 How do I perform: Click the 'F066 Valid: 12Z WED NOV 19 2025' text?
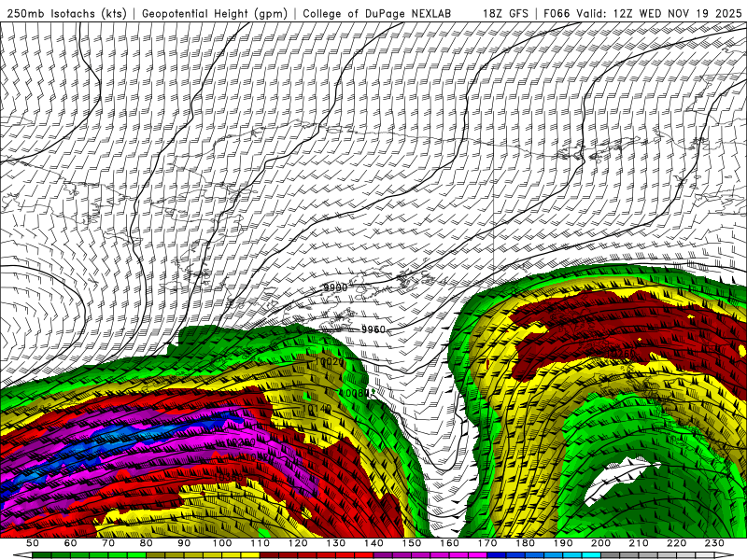(642, 13)
